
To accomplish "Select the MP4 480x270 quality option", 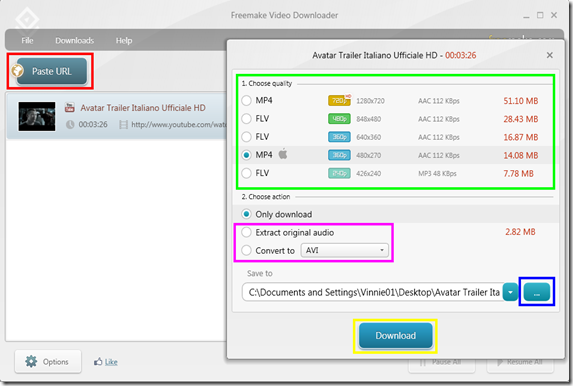I will tap(246, 155).
